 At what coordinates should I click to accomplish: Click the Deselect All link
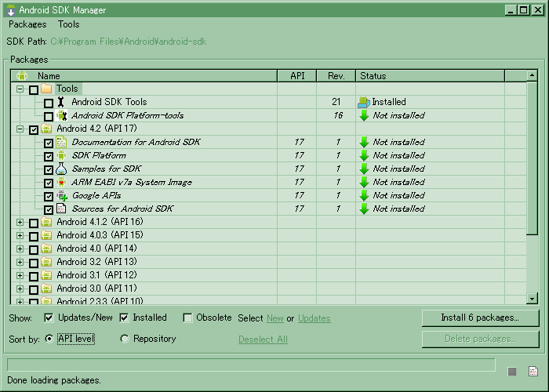pos(263,339)
